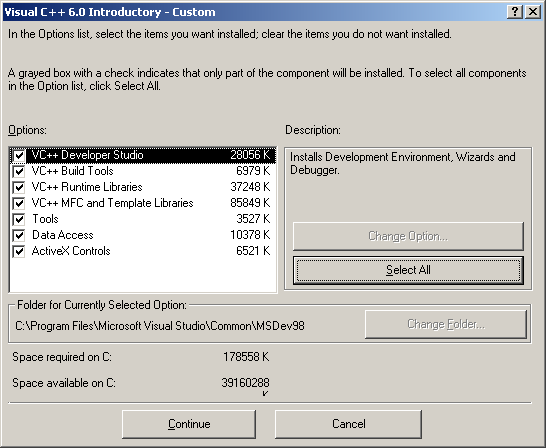Select the ActiveX Controls list entry
Viewport: 546px width, 448px height.
pyautogui.click(x=71, y=251)
